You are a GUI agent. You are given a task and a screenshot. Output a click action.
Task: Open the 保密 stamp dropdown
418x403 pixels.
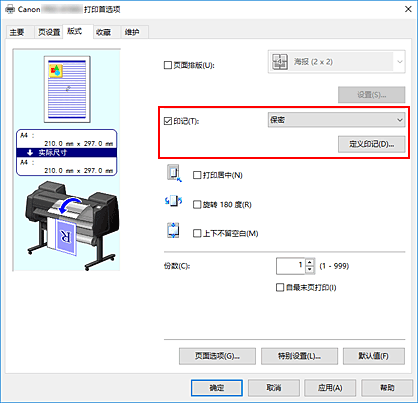(x=337, y=120)
